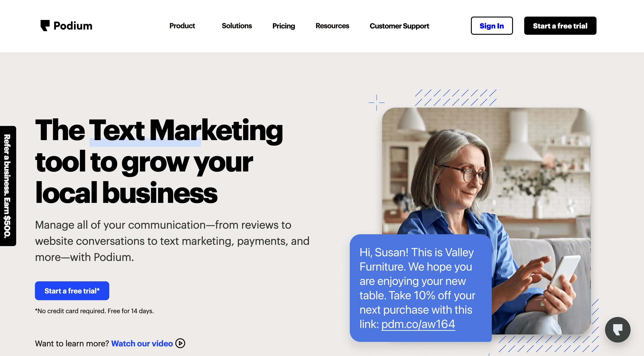Follow the Watch our video link

point(142,343)
